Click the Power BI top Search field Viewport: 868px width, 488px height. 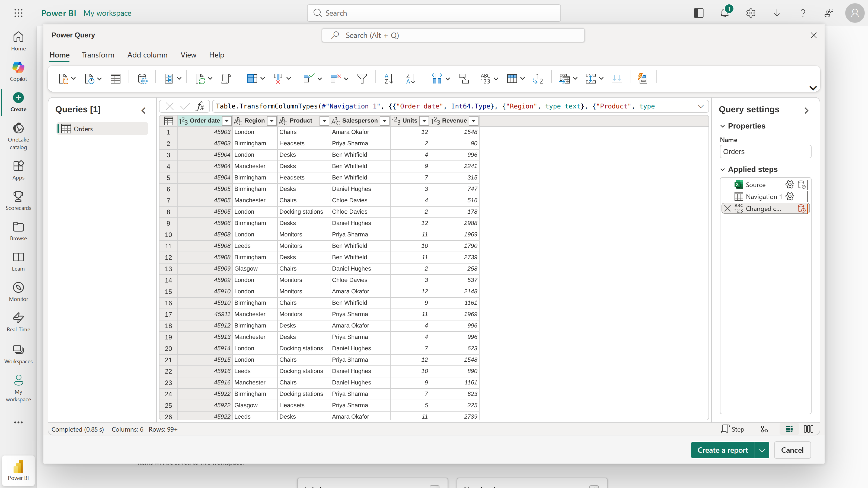pyautogui.click(x=434, y=13)
